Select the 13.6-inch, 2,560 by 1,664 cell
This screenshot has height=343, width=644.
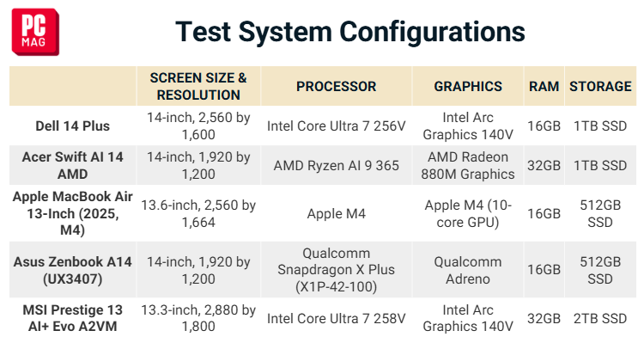(x=198, y=213)
